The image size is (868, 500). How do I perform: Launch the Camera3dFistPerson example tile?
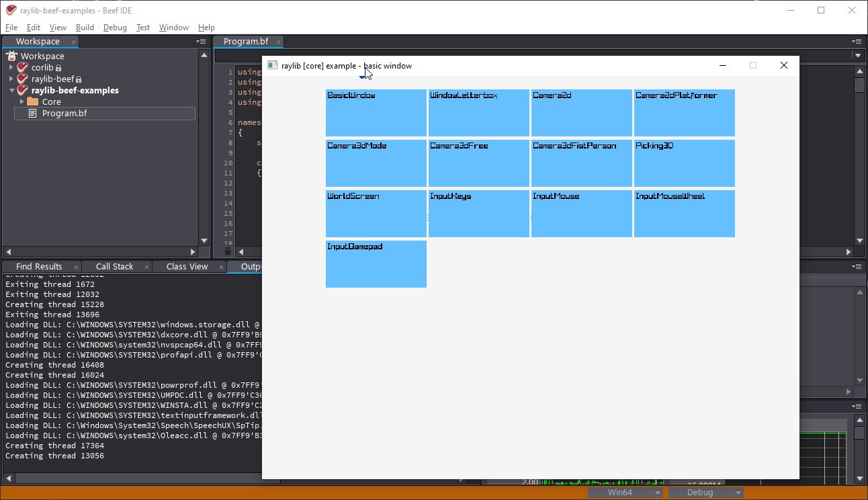coord(582,163)
